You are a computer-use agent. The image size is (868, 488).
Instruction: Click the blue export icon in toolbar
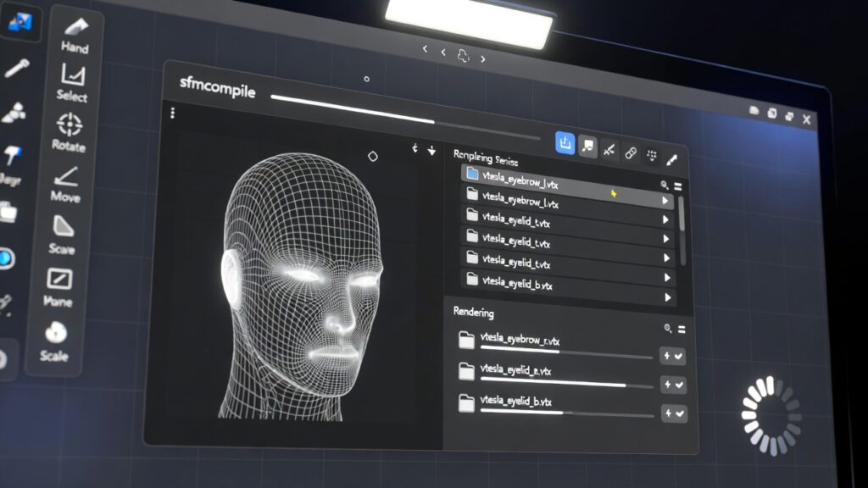565,143
